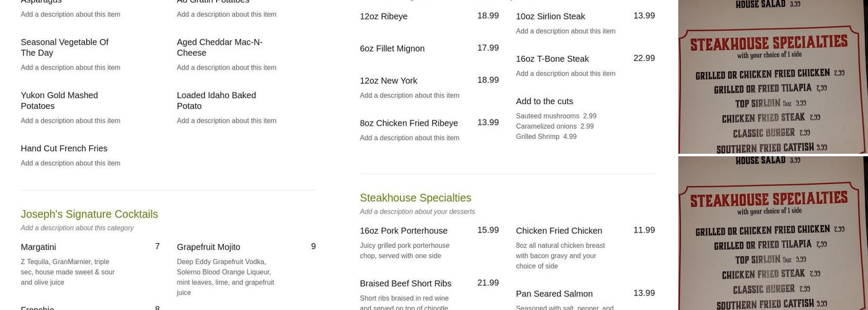
Task: Click the Yukon Gold Mashed Potatoes title
Action: (x=59, y=100)
